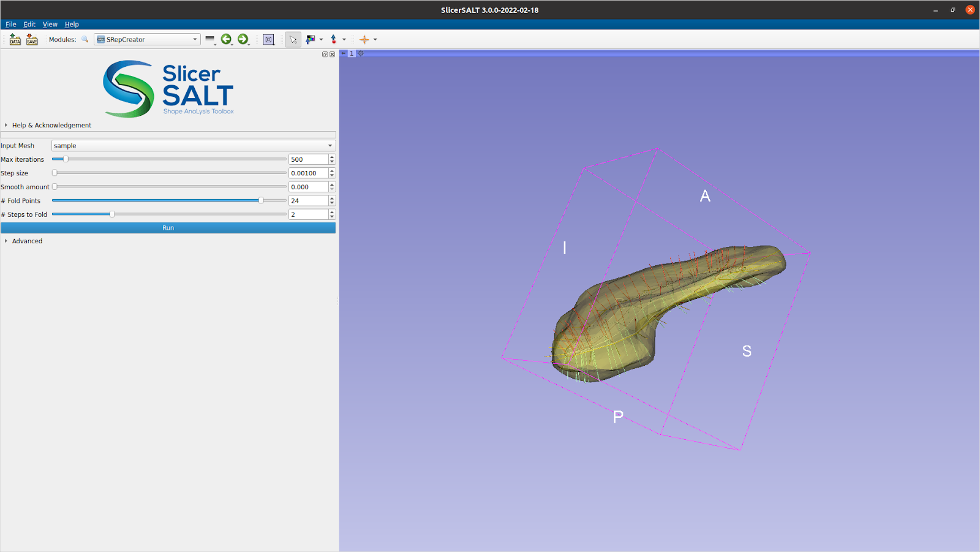980x552 pixels.
Task: Click the Max iterations slider handle
Action: pos(66,159)
